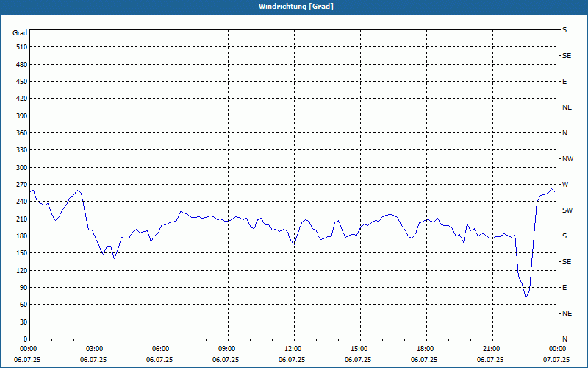Click NE compass label near the 30 gridline
Screen dimensions: 588x368
click(567, 314)
